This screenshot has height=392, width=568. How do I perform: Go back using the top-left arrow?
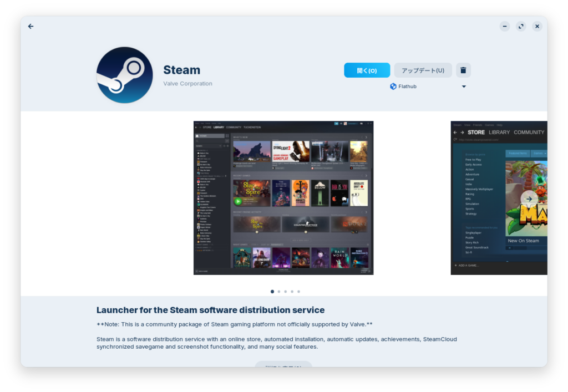tap(31, 26)
